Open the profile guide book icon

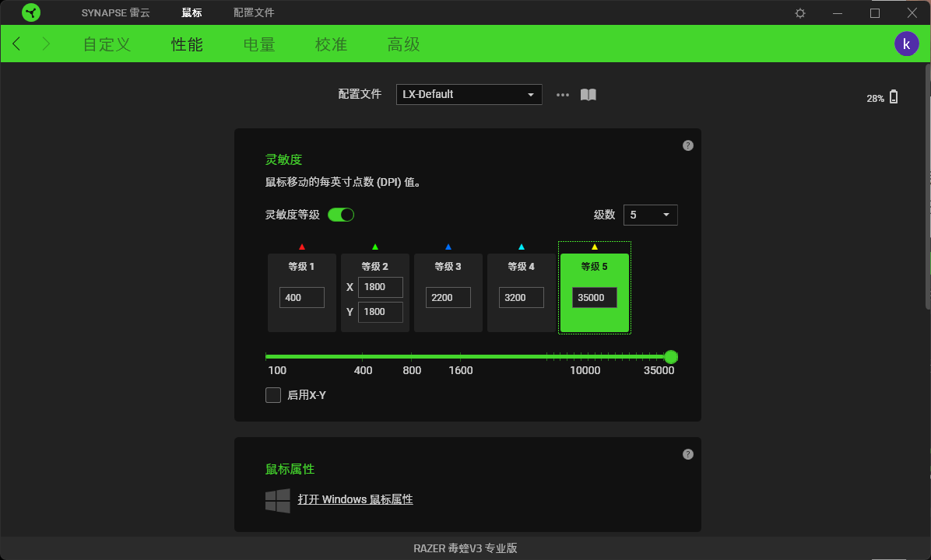click(588, 95)
